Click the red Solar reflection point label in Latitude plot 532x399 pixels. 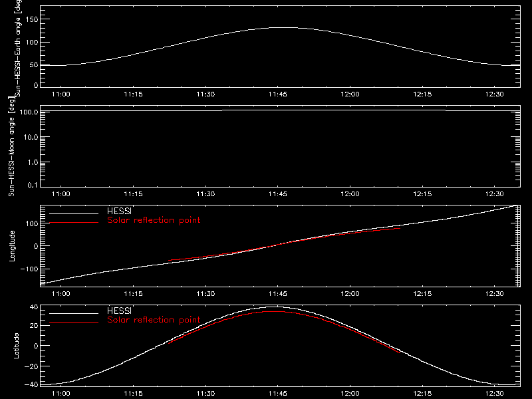pyautogui.click(x=154, y=320)
